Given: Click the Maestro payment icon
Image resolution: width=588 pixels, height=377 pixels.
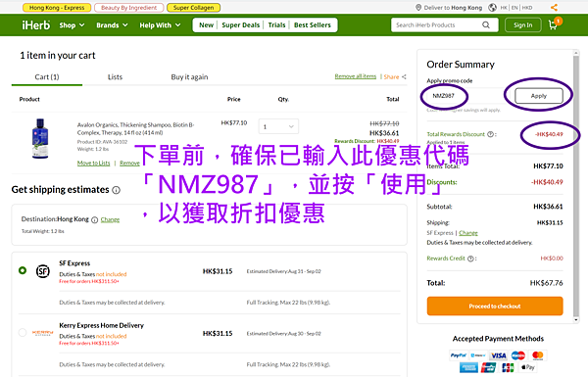Looking at the screenshot, I should point(518,355).
